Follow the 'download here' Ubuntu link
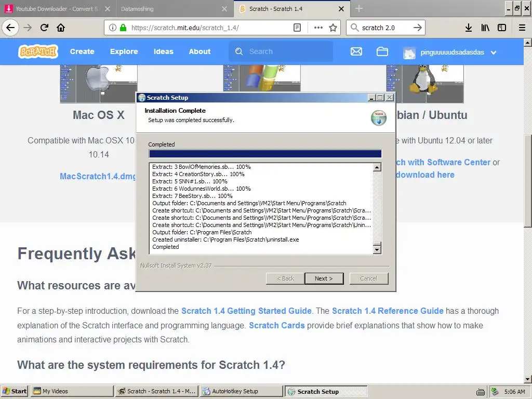 pos(425,175)
